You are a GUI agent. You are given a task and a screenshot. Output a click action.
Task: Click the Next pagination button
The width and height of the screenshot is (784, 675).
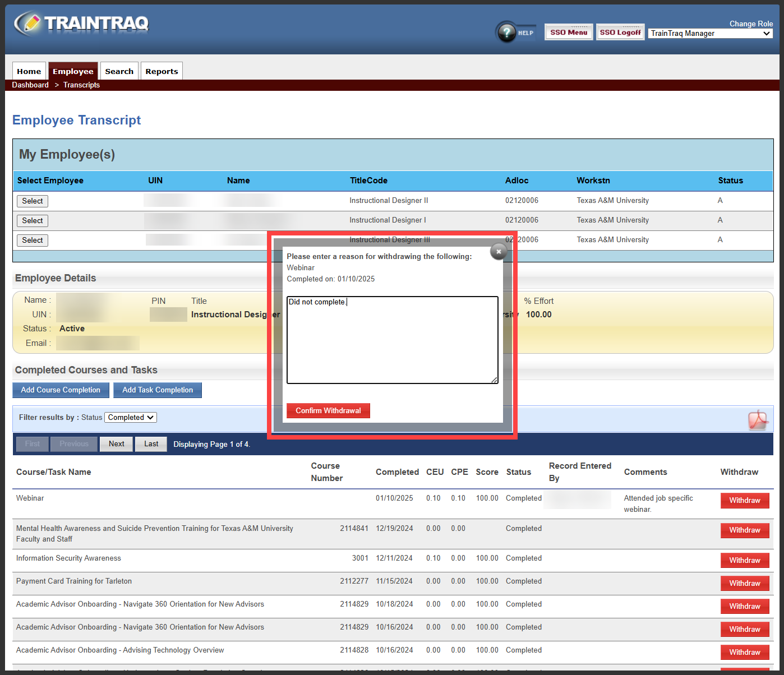[116, 443]
